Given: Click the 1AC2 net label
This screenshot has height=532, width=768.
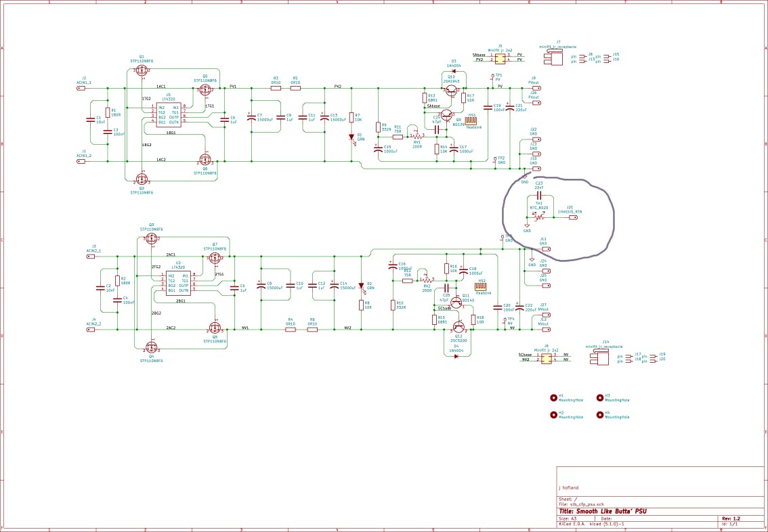Looking at the screenshot, I should point(161,160).
